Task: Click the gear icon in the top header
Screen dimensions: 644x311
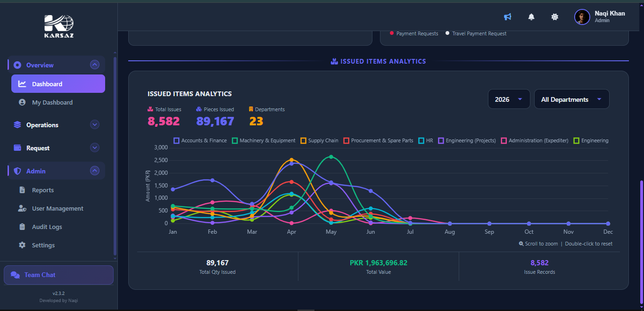Action: (x=555, y=17)
